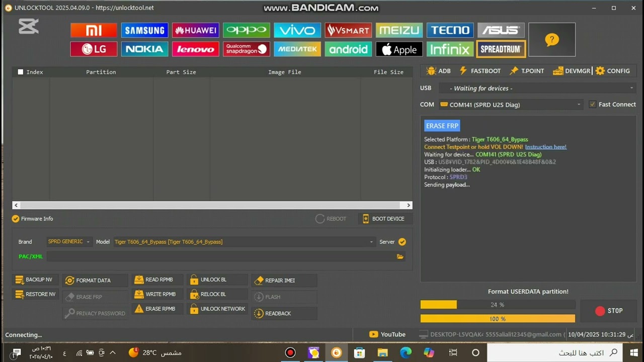Click the RELOCK BL button
Screen dimensions: 644x362
coord(217,294)
